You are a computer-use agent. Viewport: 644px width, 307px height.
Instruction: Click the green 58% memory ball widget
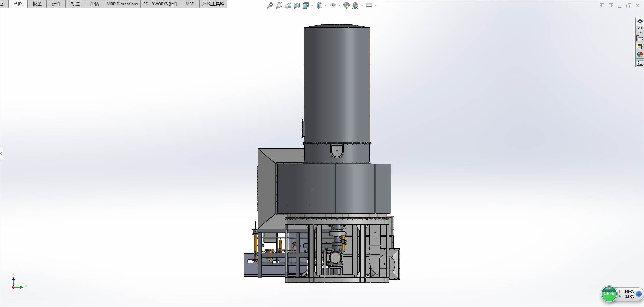coord(609,294)
